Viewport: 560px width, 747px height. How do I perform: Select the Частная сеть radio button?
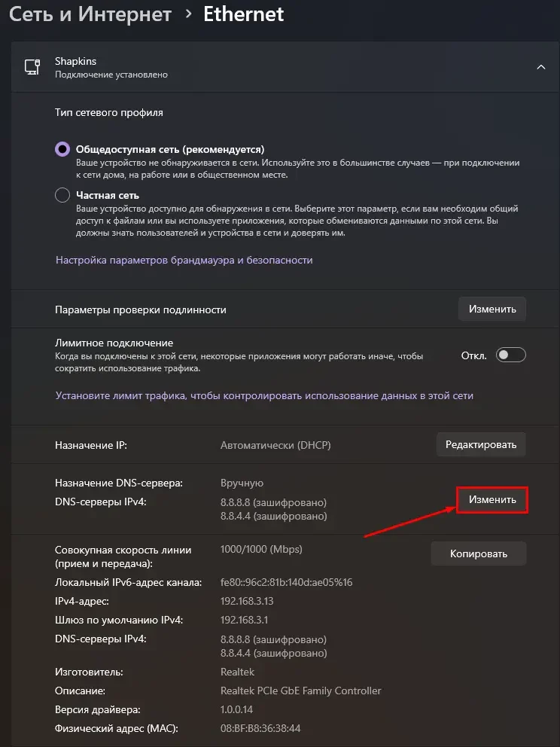point(62,194)
